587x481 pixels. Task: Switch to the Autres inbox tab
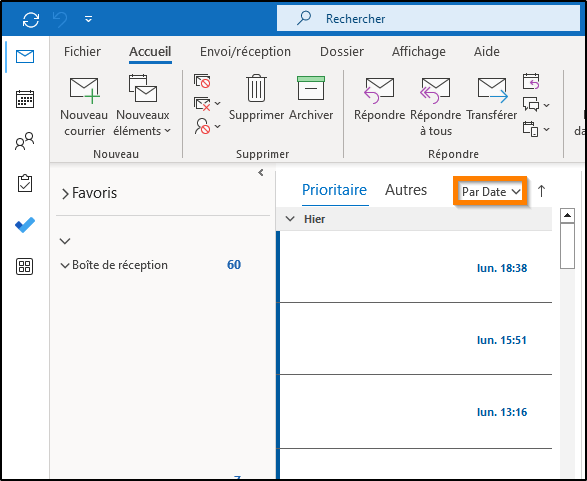tap(406, 190)
